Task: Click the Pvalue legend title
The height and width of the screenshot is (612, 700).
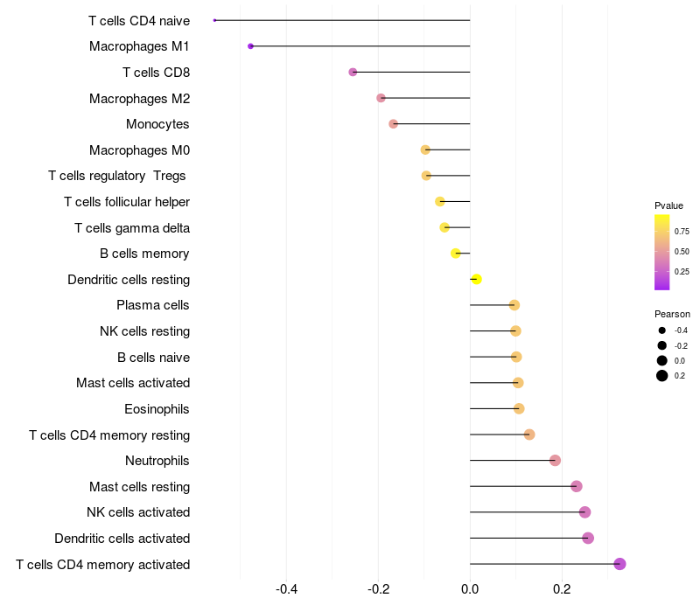Action: [668, 205]
